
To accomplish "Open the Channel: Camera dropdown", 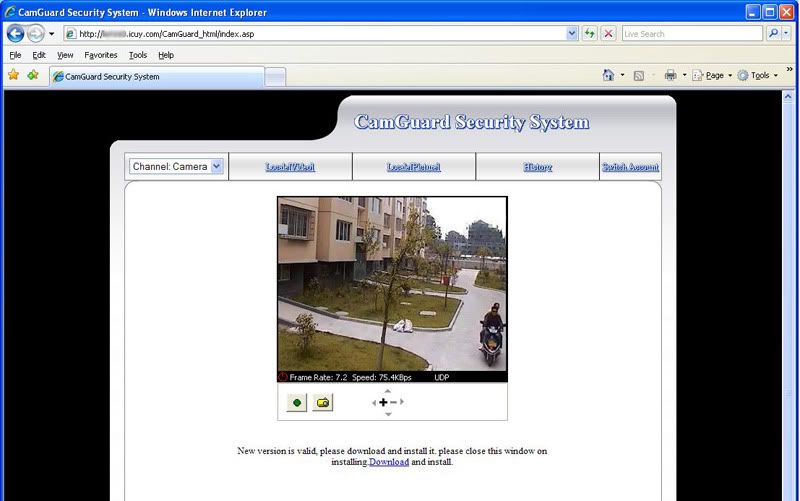I will [x=176, y=166].
